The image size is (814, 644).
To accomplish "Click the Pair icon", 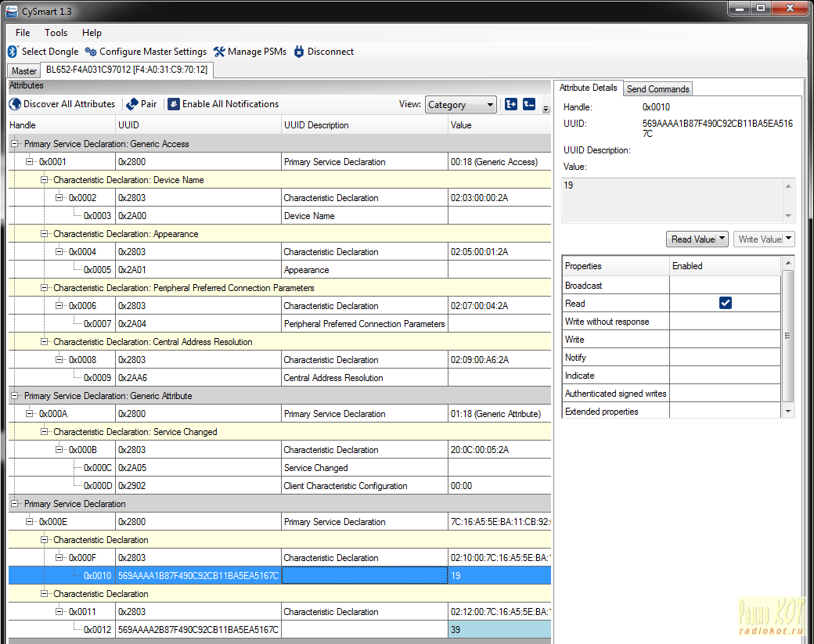I will tap(132, 104).
